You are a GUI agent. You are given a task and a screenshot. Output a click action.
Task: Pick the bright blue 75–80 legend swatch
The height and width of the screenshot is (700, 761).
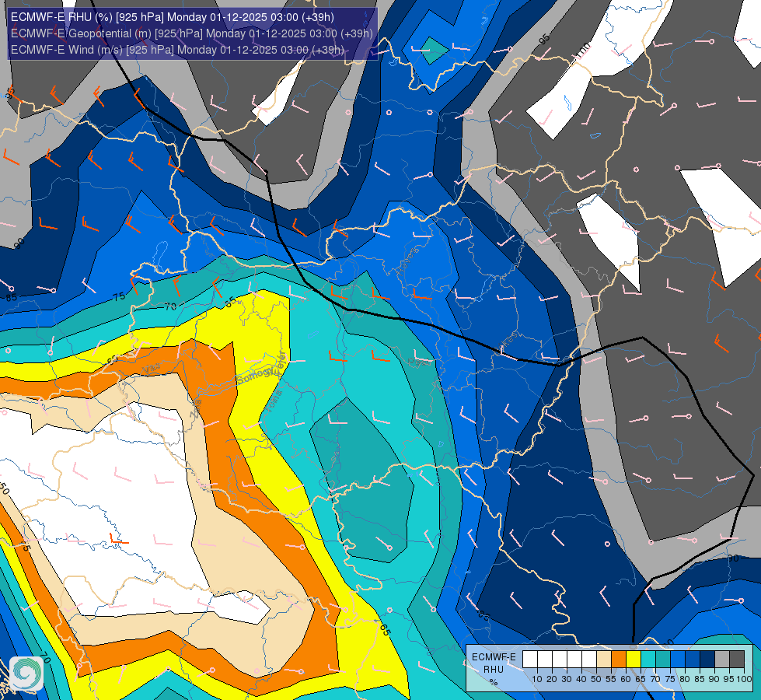(678, 659)
